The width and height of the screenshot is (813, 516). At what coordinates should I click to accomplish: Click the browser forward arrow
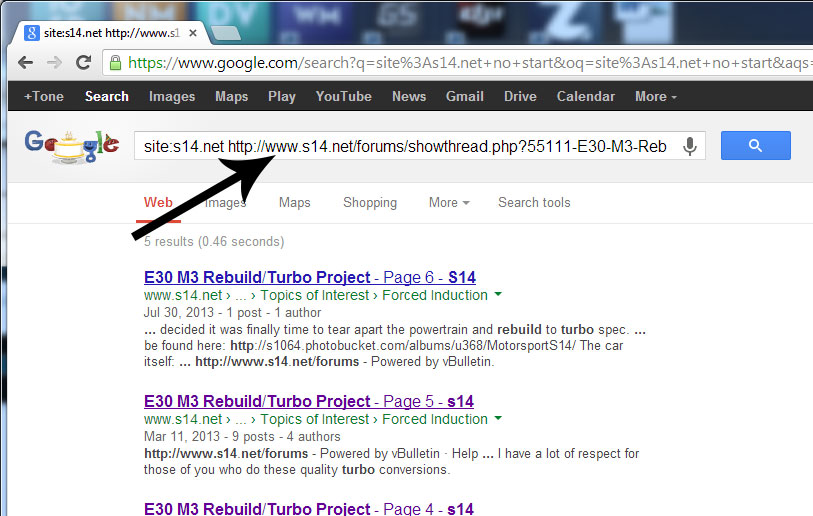click(x=54, y=63)
